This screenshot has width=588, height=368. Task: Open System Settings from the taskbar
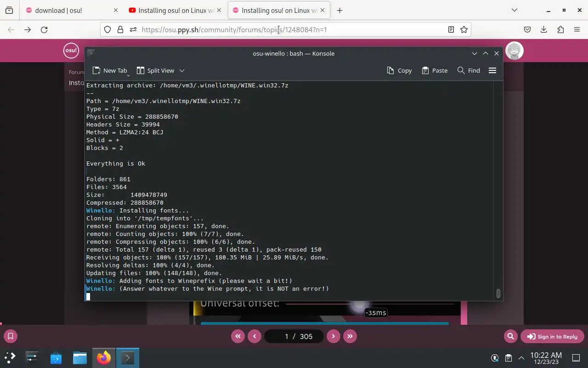point(32,357)
